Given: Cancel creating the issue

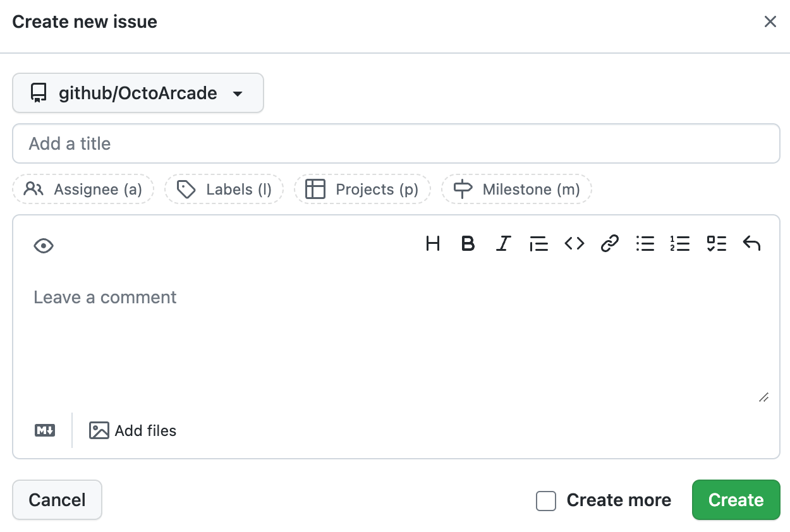Looking at the screenshot, I should coord(57,500).
